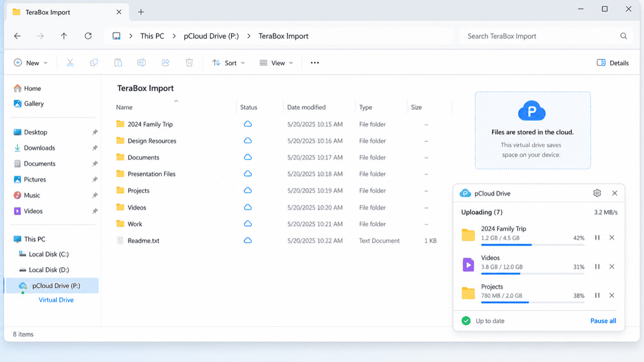Select the Readme.txt file
644x362 pixels.
[143, 241]
